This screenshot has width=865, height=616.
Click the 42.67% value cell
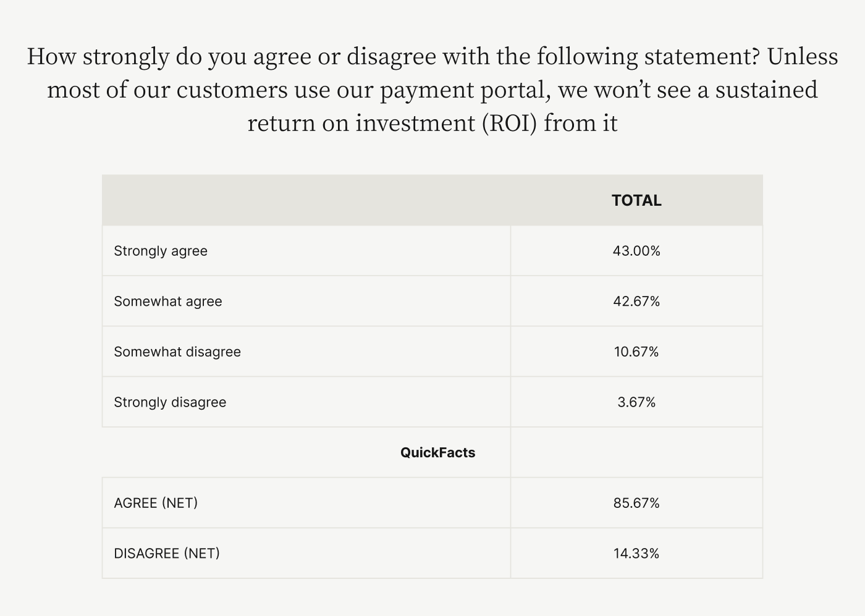636,302
